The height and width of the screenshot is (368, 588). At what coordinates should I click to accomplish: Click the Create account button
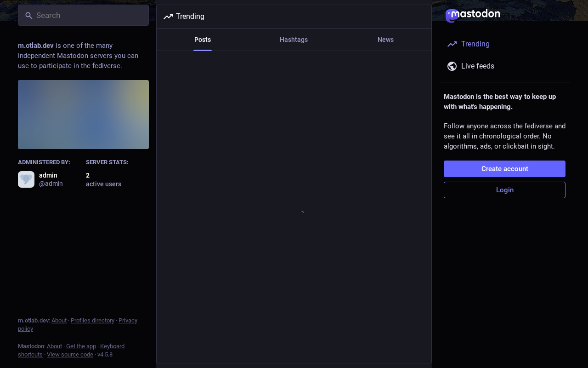click(x=504, y=169)
